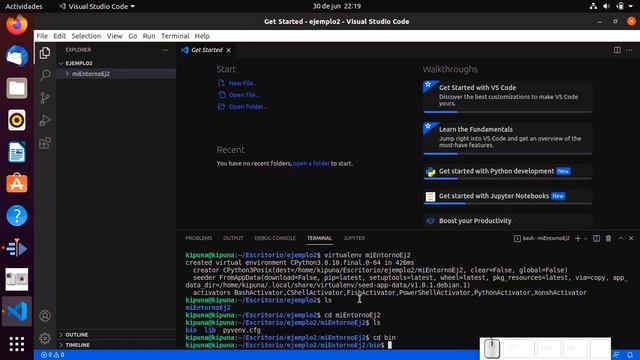Switch to the Jupyter panel tab

pyautogui.click(x=354, y=238)
